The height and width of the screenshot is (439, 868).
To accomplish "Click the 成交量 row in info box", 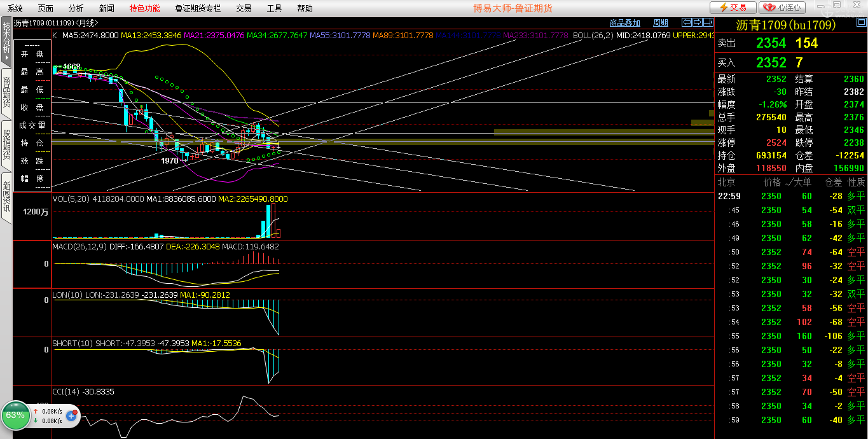I will pos(32,125).
